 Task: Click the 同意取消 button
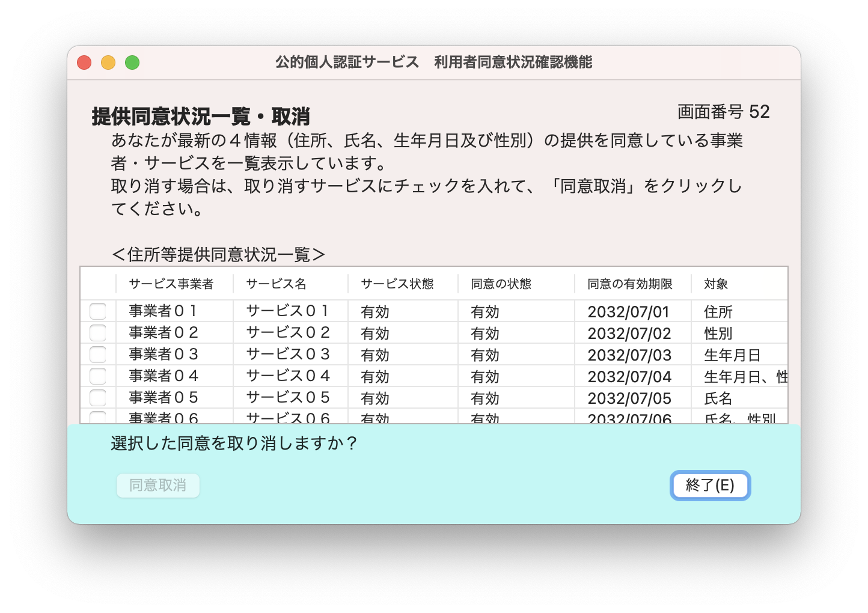(x=157, y=485)
